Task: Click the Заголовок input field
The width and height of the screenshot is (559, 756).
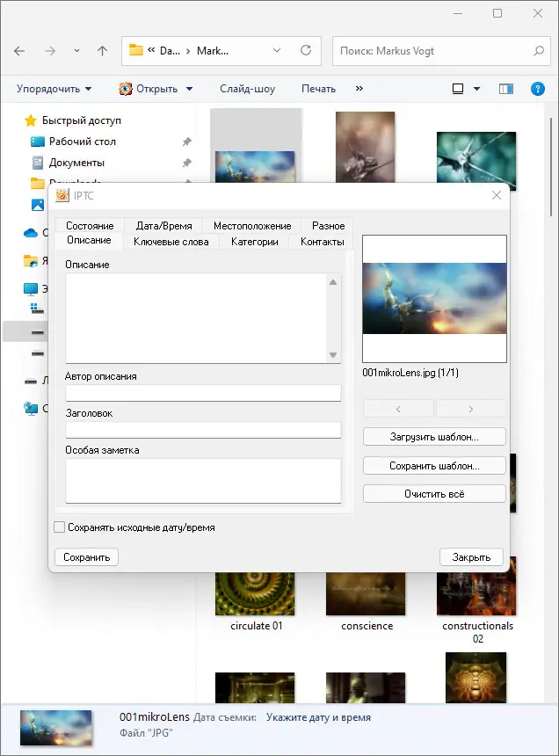Action: [203, 430]
